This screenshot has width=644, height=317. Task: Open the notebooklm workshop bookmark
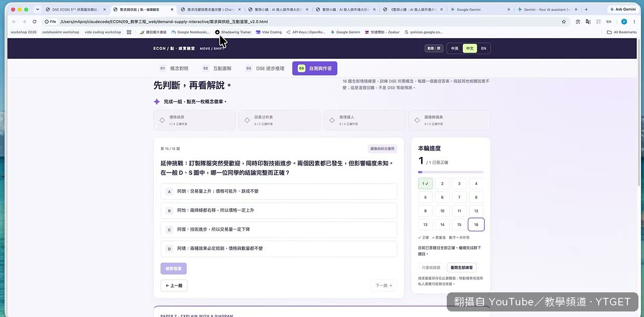60,32
